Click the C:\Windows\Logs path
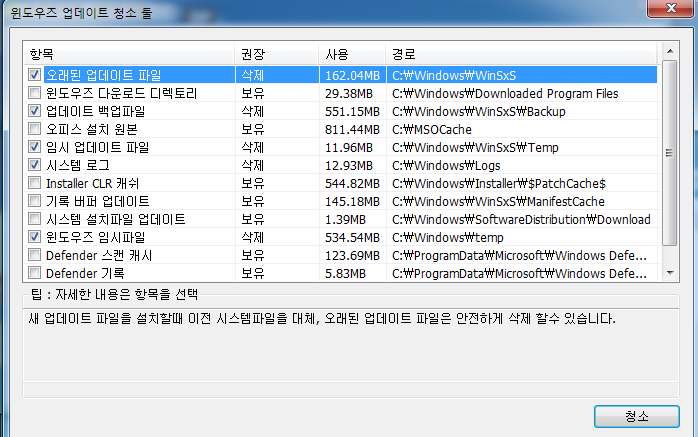698x437 pixels. [x=446, y=166]
